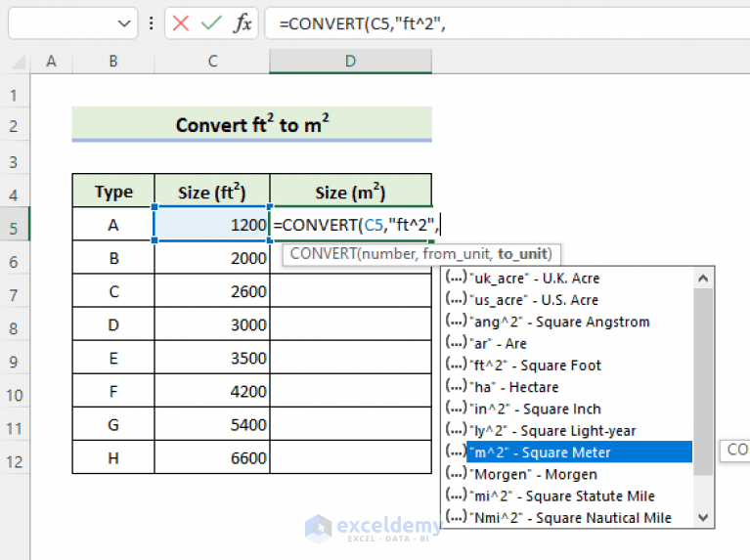The height and width of the screenshot is (560, 750).
Task: Click 'number' argument in CONVERT tooltip
Action: click(x=388, y=253)
